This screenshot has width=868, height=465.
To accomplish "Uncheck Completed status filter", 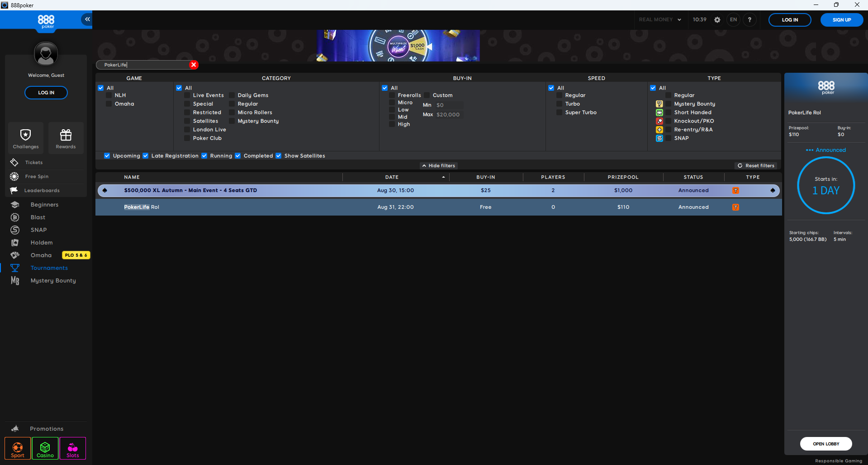I will pyautogui.click(x=238, y=156).
